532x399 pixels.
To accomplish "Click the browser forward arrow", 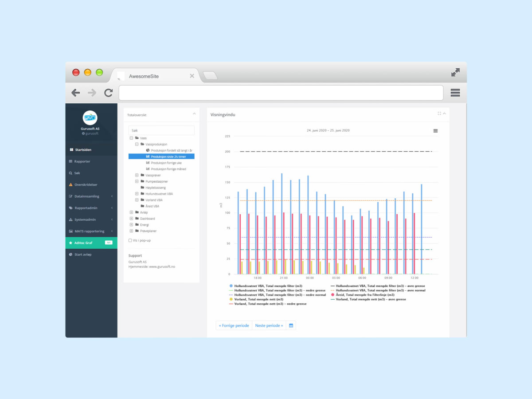I will click(x=92, y=93).
